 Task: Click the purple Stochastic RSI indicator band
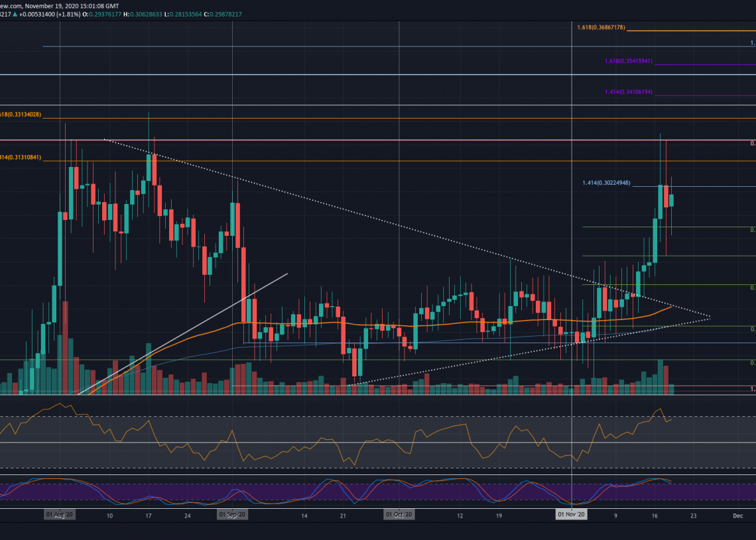point(378,492)
